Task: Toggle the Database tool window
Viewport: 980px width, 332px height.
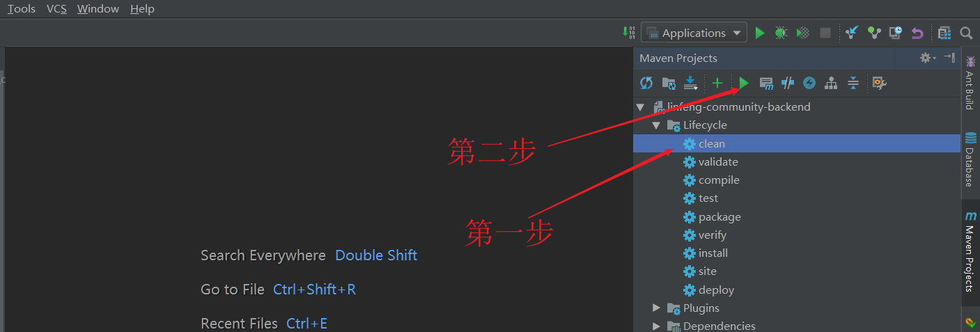Action: click(x=970, y=160)
